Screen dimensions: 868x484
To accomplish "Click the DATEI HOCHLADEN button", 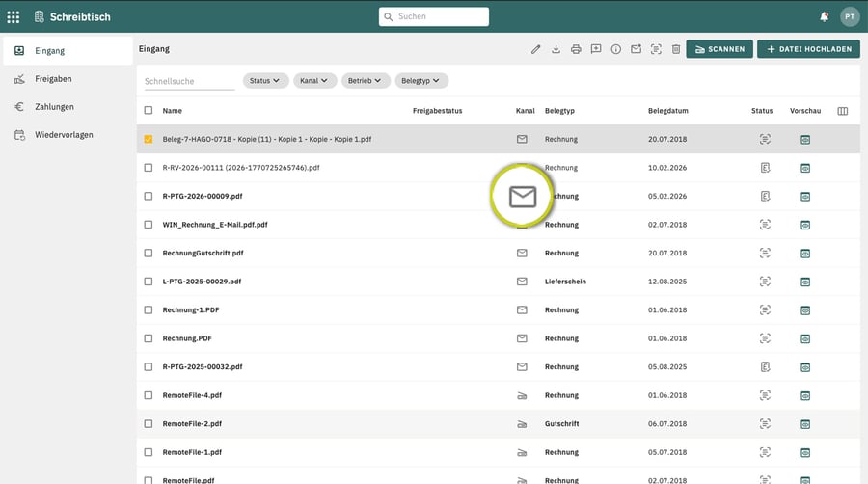I will click(x=808, y=49).
